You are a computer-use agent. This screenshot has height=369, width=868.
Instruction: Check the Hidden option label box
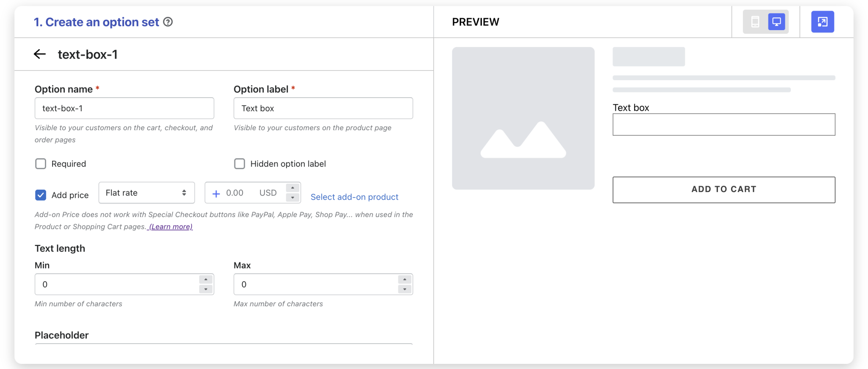coord(239,164)
